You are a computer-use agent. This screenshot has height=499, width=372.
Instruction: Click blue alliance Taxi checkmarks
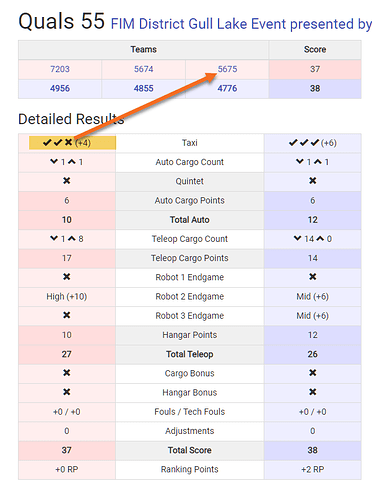pyautogui.click(x=304, y=143)
